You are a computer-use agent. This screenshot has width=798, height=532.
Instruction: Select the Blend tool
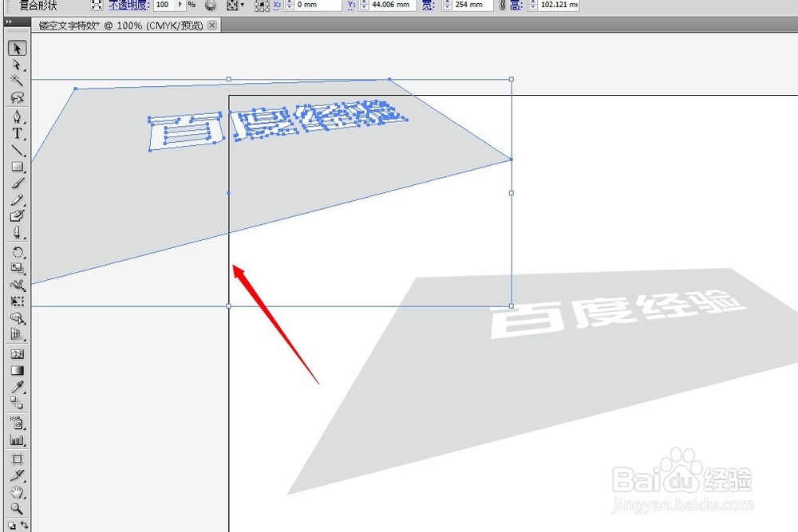coord(18,404)
